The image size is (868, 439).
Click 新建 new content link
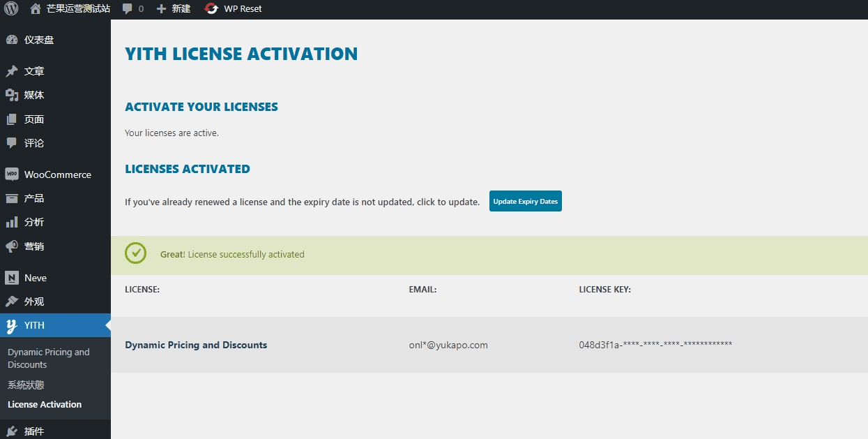pyautogui.click(x=181, y=9)
